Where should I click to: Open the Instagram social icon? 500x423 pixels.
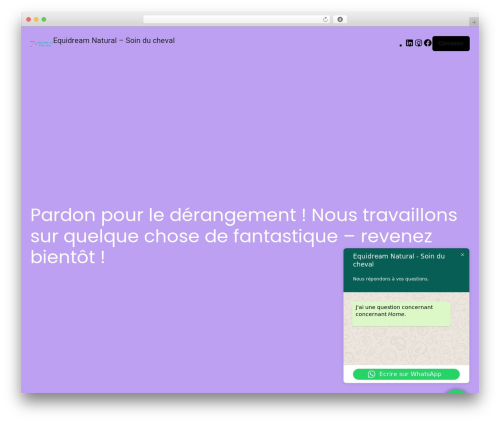click(x=418, y=43)
